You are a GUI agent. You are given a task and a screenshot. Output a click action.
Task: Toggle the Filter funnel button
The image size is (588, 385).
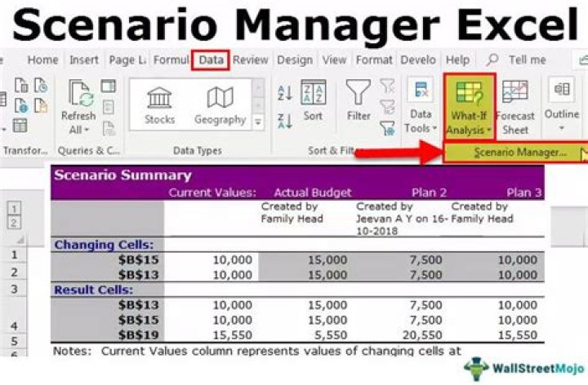point(359,100)
